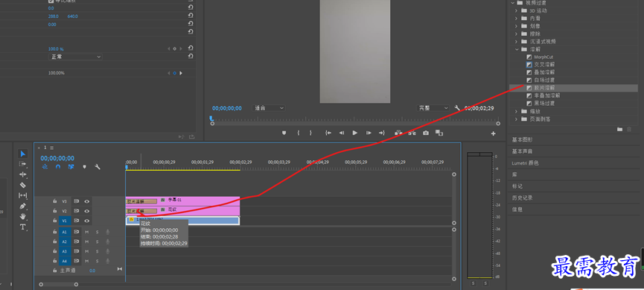The image size is (644, 290).
Task: Toggle V3 track visibility eye
Action: pyautogui.click(x=87, y=201)
